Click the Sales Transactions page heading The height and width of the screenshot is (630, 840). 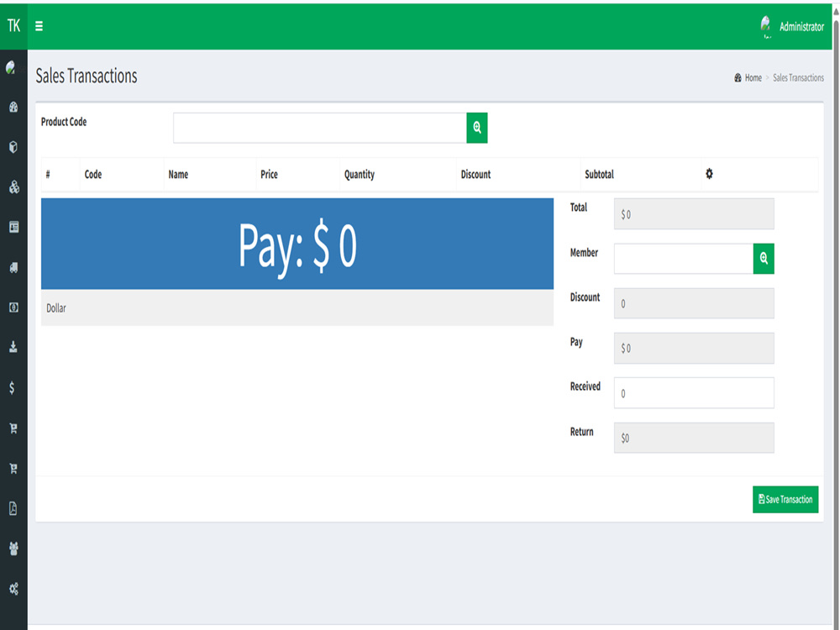tap(87, 76)
